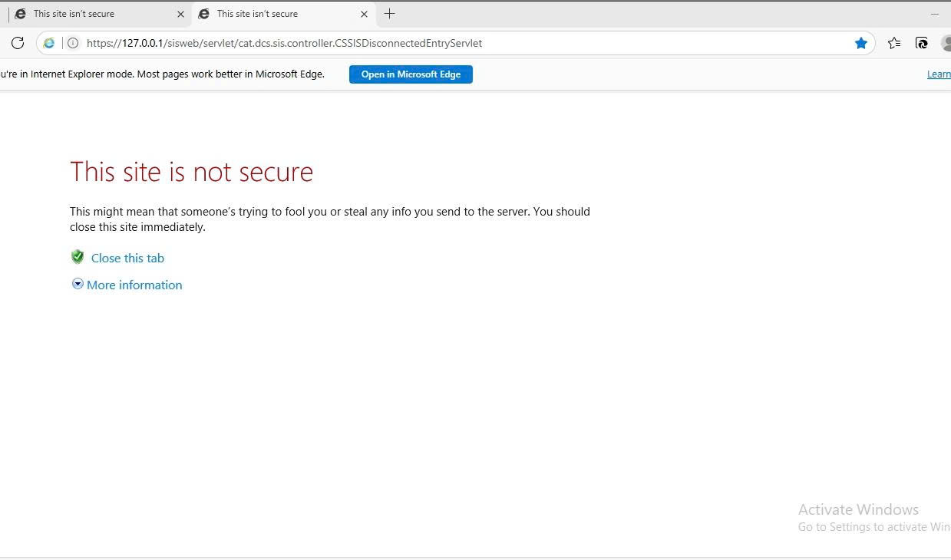Click the blue favorite star icon
Image resolution: width=951 pixels, height=560 pixels.
tap(861, 43)
